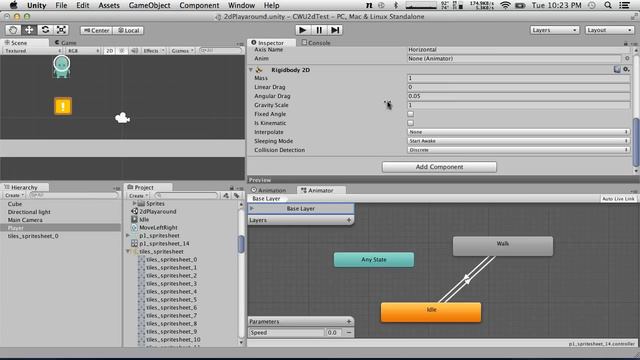Select the 2dPlayaround scene asset
640x360 pixels.
tap(153, 211)
